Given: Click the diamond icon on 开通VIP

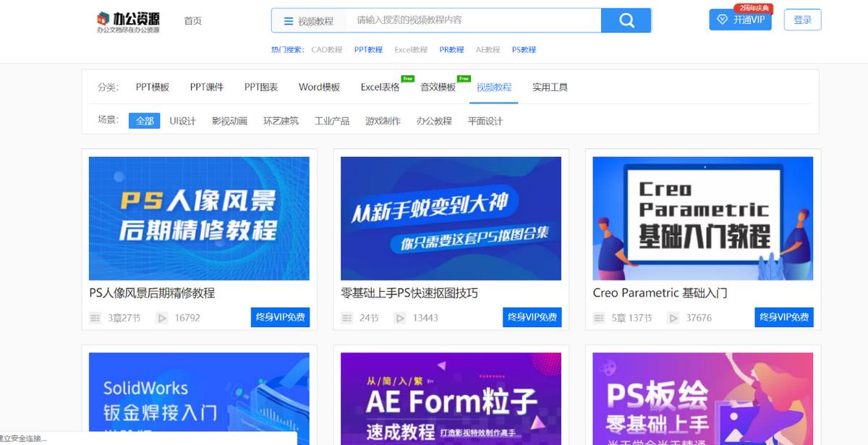Looking at the screenshot, I should (722, 20).
